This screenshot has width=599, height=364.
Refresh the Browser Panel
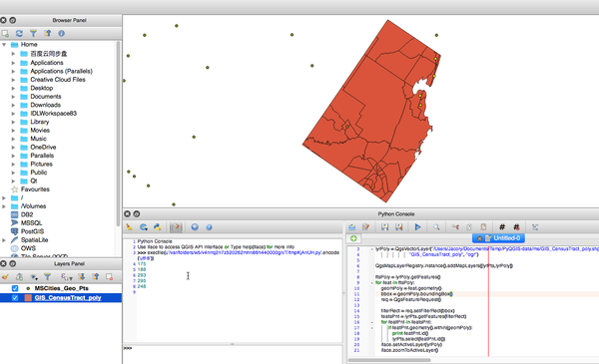[19, 34]
